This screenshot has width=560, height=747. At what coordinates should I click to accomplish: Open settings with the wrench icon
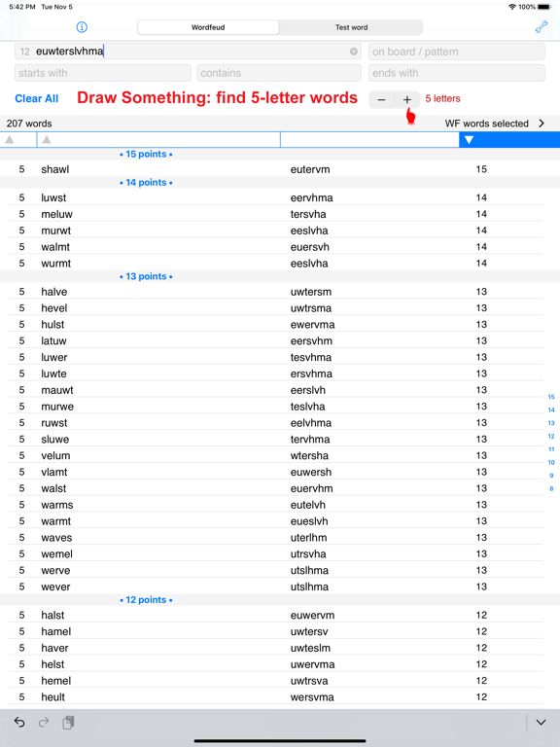coord(542,27)
